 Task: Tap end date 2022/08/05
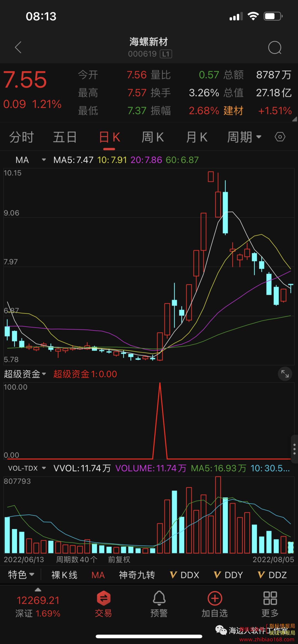(273, 559)
